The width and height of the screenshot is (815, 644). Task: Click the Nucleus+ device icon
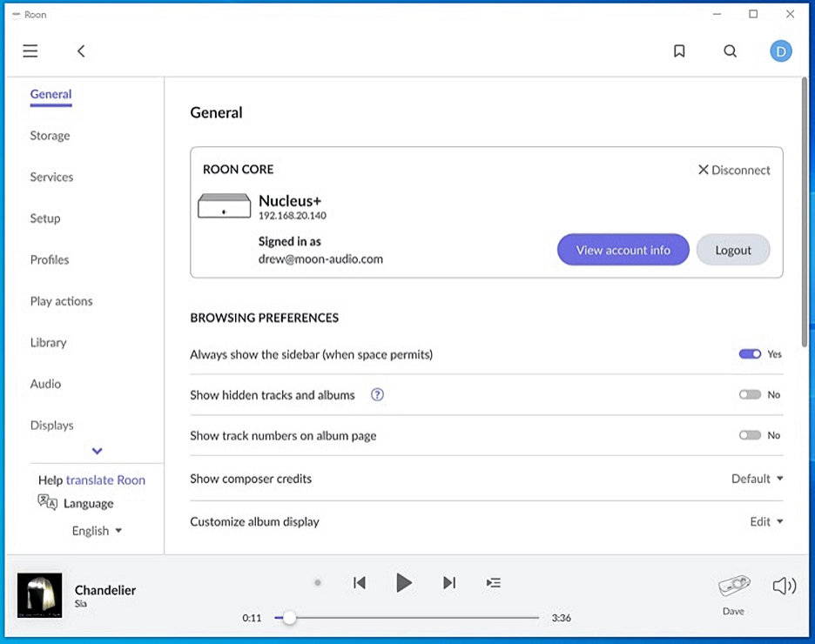click(224, 205)
